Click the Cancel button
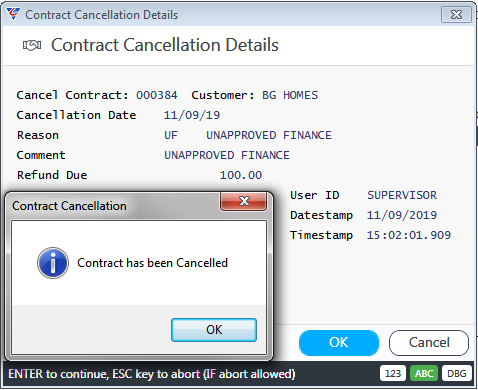 coord(429,342)
